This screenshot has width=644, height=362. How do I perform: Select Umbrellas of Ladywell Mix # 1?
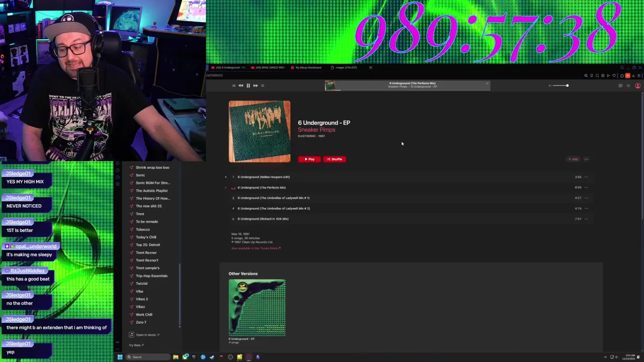click(x=274, y=198)
